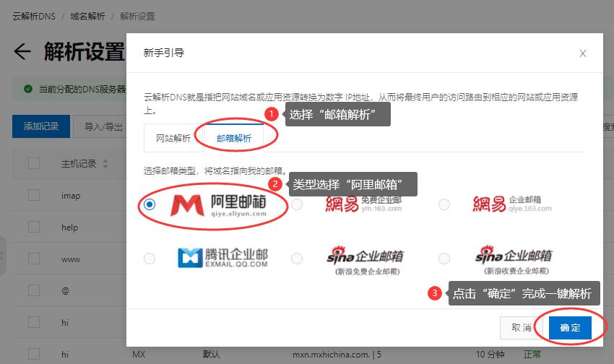Select the 网易免费企业邮 radio button
The width and height of the screenshot is (614, 364).
(x=297, y=204)
